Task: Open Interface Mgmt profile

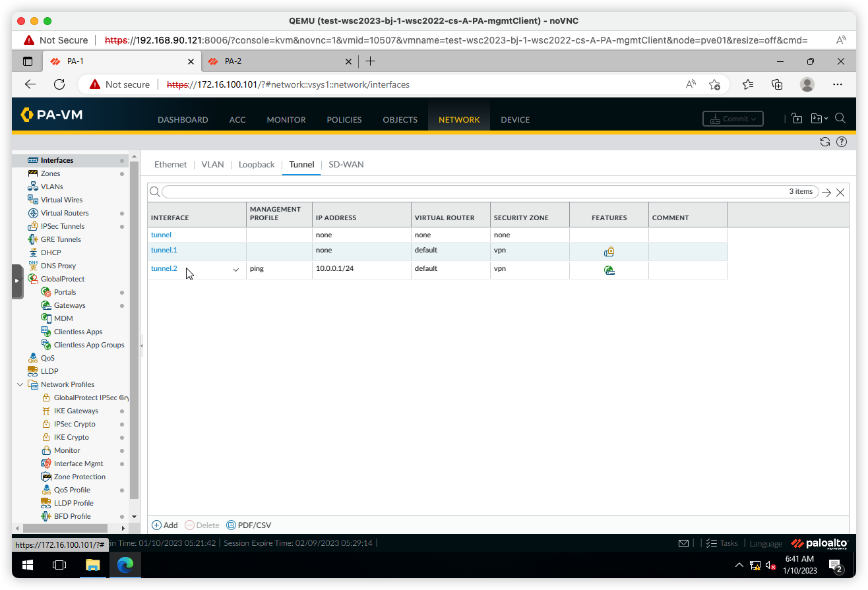Action: pyautogui.click(x=78, y=463)
